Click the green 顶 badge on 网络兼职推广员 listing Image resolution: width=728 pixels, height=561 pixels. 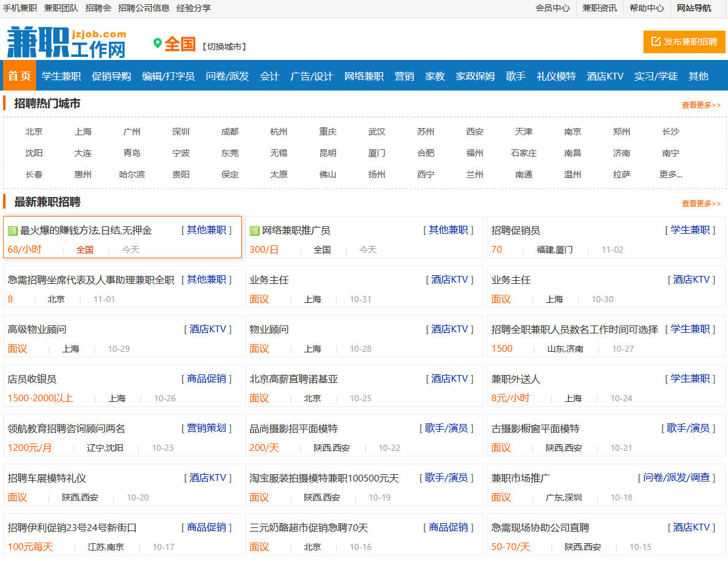pyautogui.click(x=254, y=229)
